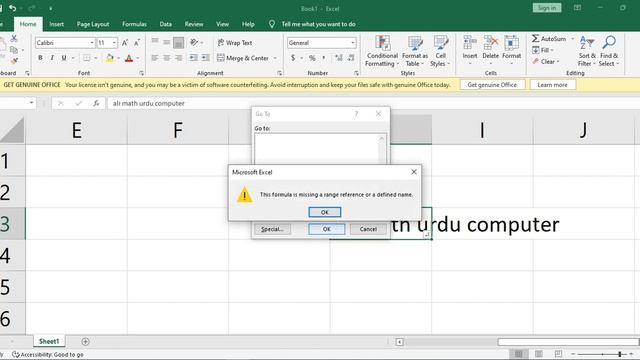Click the Accounting Number Format dollar icon

[x=293, y=58]
